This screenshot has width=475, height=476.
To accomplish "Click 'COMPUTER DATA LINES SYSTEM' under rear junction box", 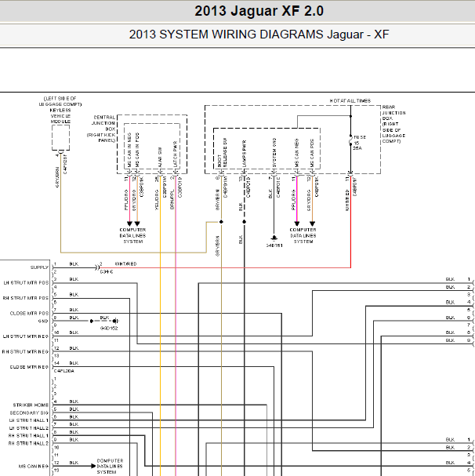I will 303,235.
